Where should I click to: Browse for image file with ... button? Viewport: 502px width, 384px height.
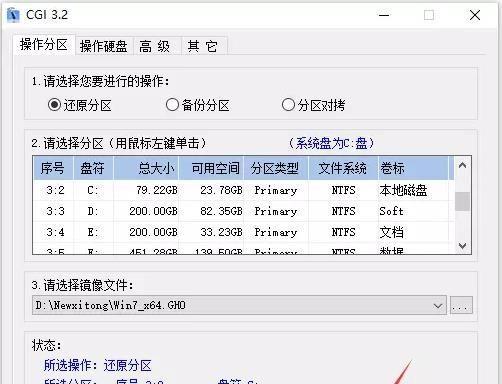coord(461,305)
